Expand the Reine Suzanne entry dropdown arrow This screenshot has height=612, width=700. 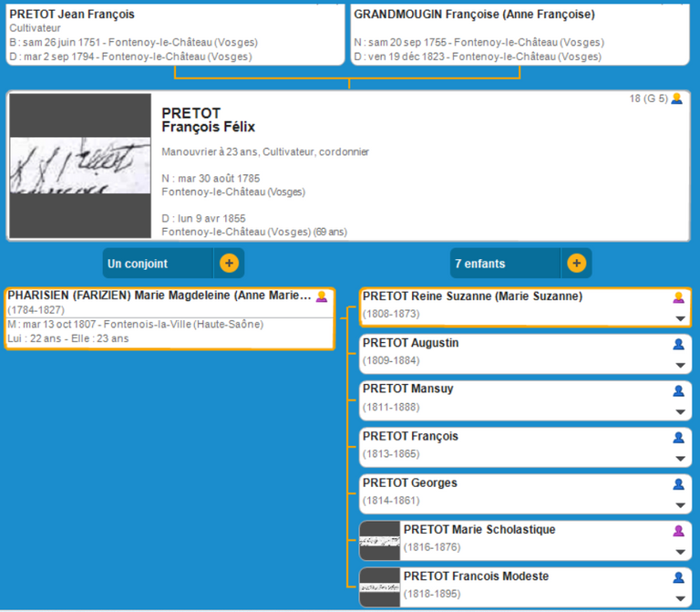click(x=679, y=318)
